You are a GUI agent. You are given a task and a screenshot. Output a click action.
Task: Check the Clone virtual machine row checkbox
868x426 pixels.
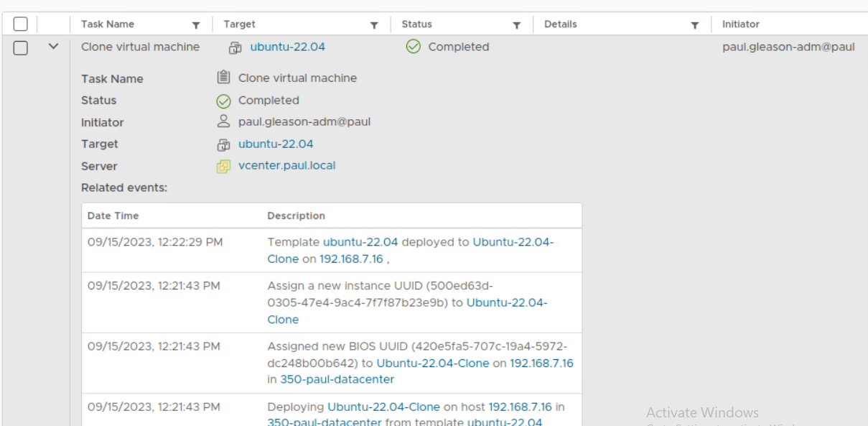[21, 47]
